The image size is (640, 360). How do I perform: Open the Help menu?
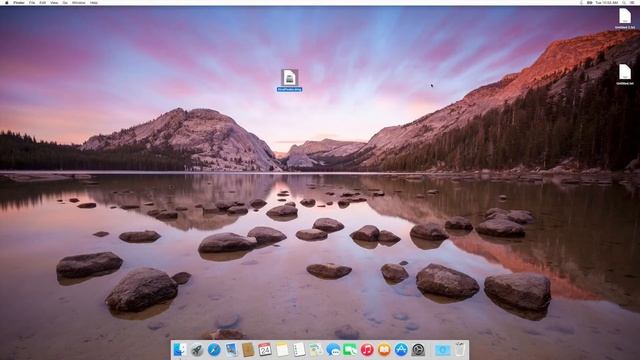tap(93, 2)
